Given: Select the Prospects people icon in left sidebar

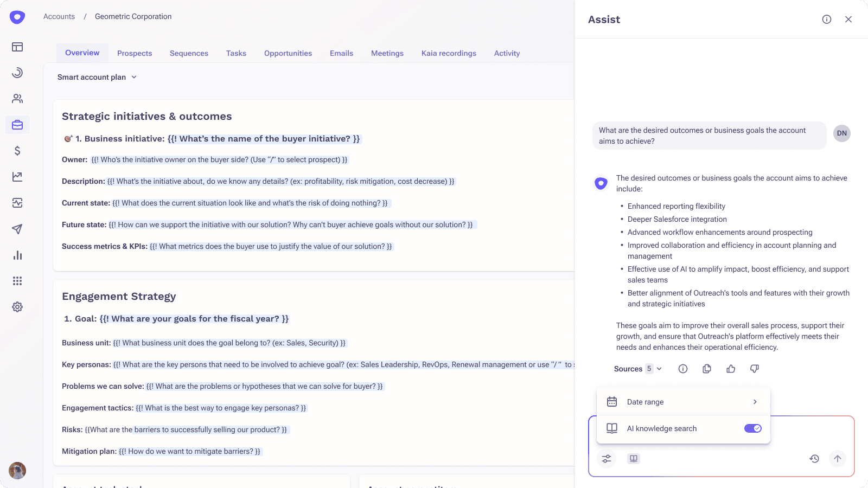Looking at the screenshot, I should [17, 99].
